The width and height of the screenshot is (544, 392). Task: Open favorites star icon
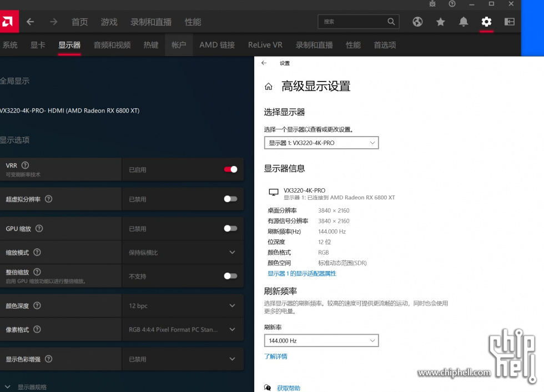click(441, 22)
